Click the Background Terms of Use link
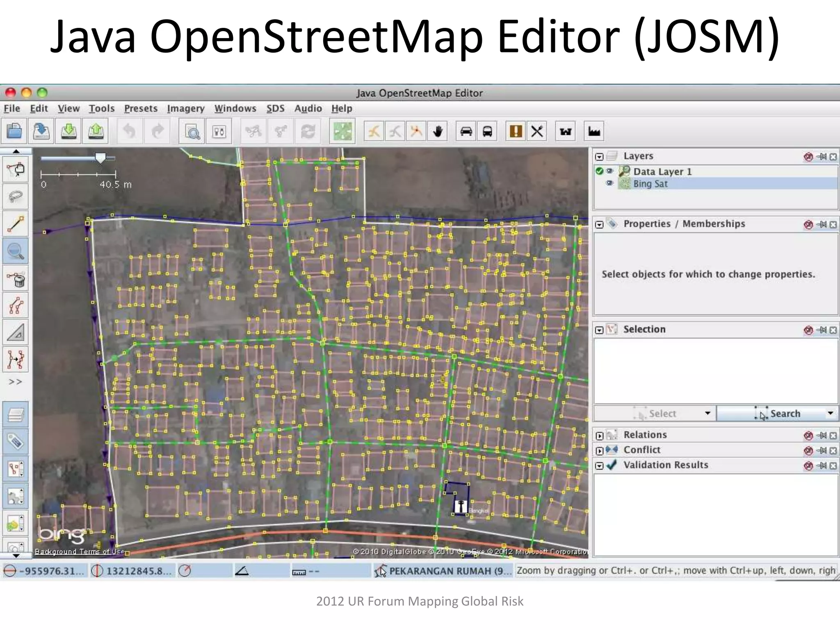 (80, 552)
